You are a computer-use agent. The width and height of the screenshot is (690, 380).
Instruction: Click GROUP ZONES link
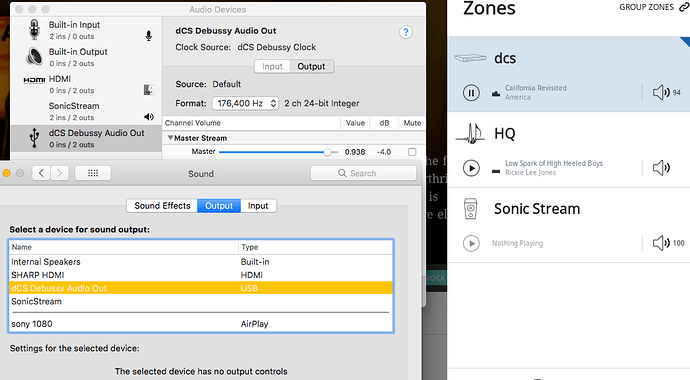[x=646, y=7]
